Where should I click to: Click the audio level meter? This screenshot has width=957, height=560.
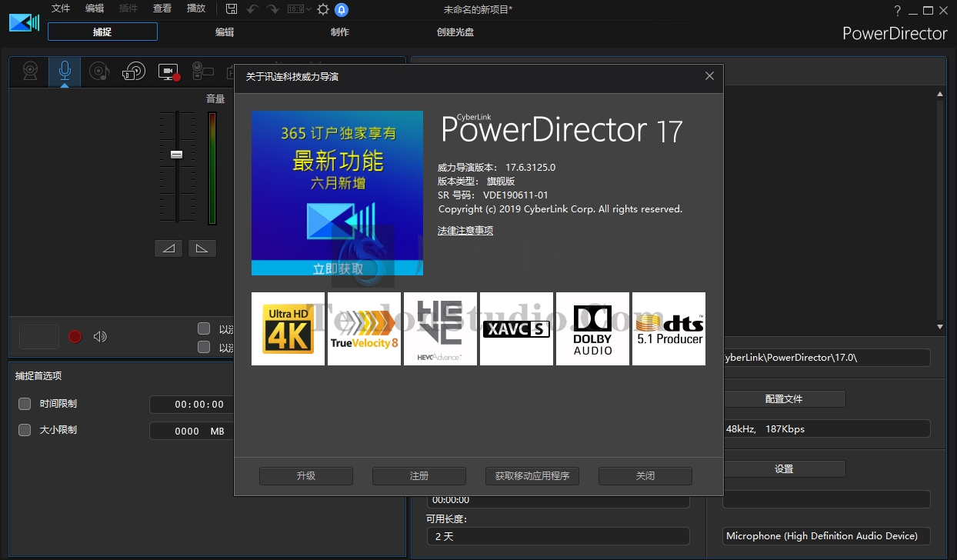tap(212, 168)
